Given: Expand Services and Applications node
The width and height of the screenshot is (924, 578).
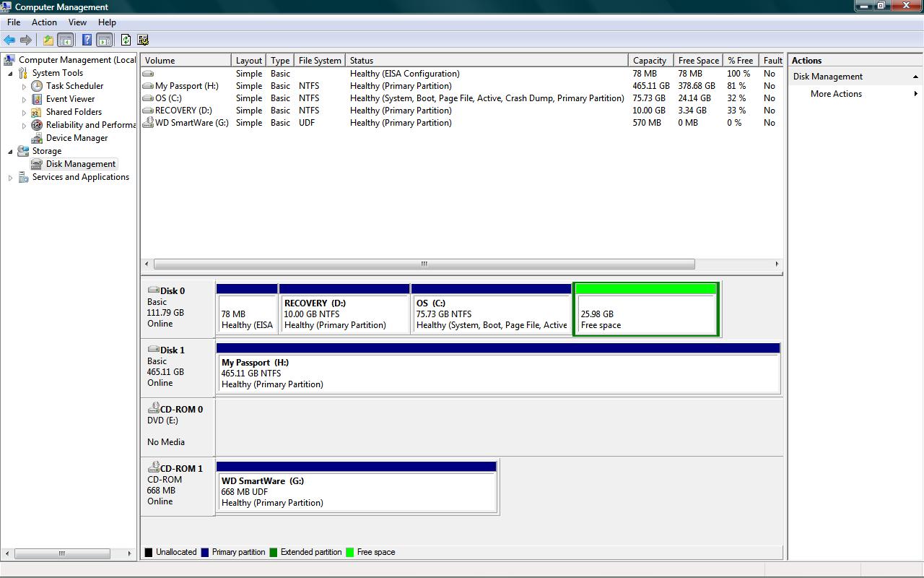Looking at the screenshot, I should click(10, 177).
